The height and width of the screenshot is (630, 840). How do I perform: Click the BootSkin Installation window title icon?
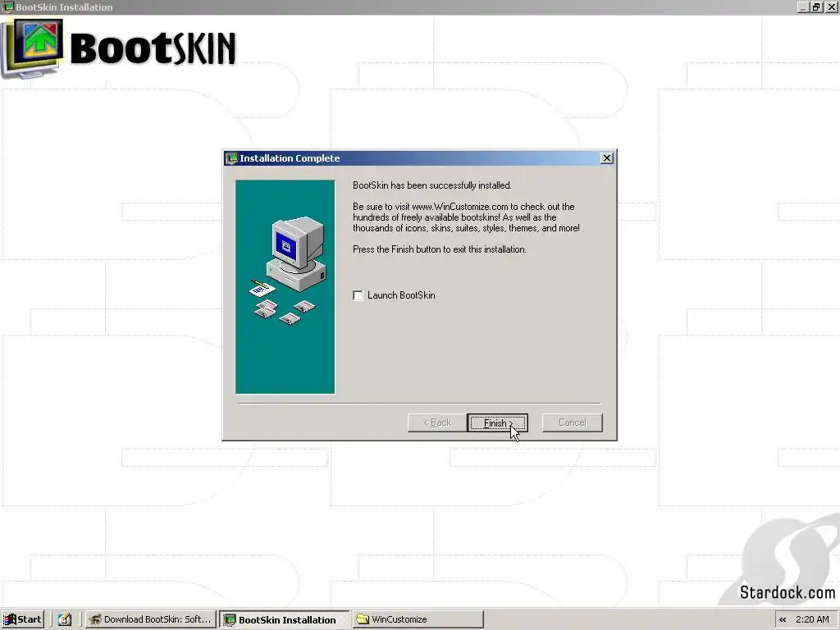(x=8, y=7)
